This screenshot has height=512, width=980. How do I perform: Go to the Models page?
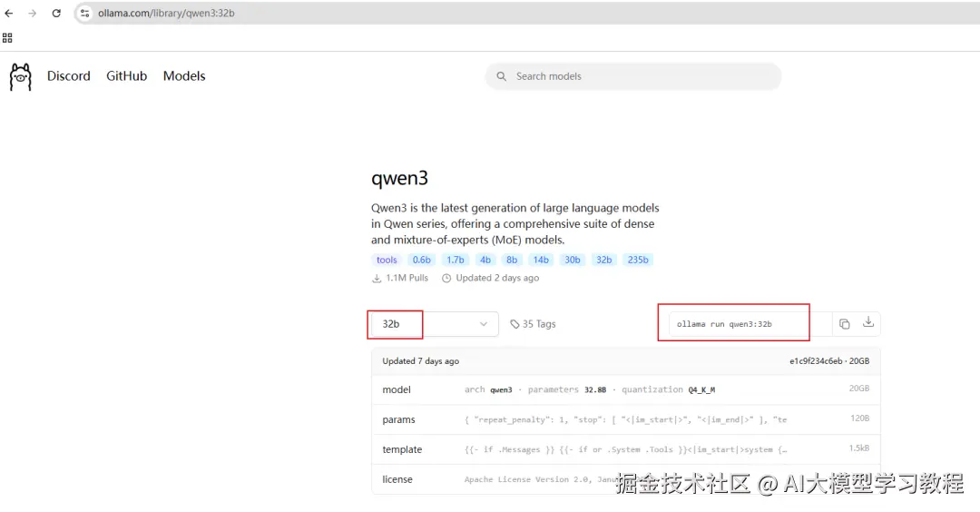tap(184, 75)
